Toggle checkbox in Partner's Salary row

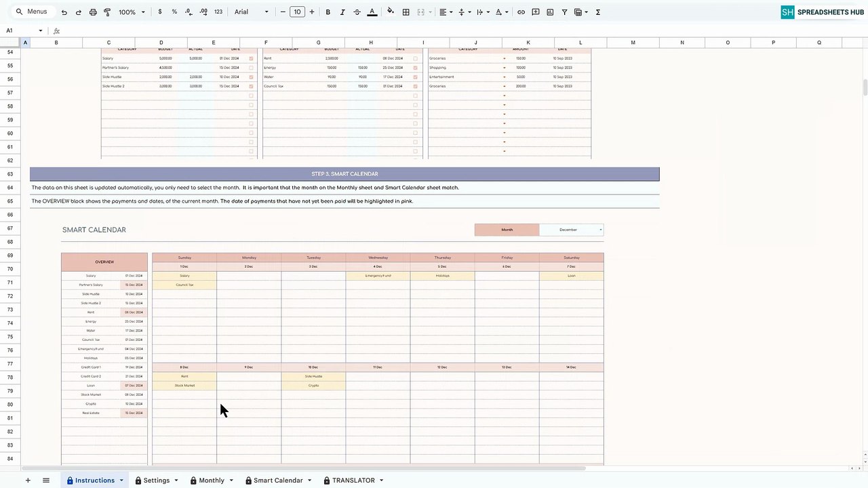tap(252, 68)
